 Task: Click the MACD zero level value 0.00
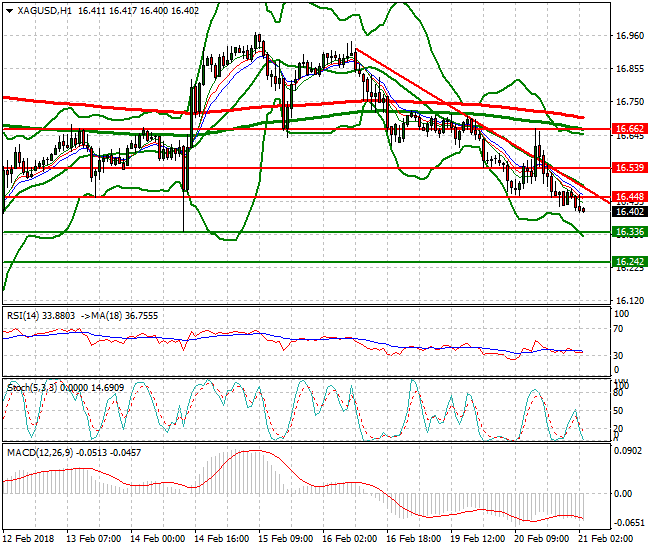623,494
